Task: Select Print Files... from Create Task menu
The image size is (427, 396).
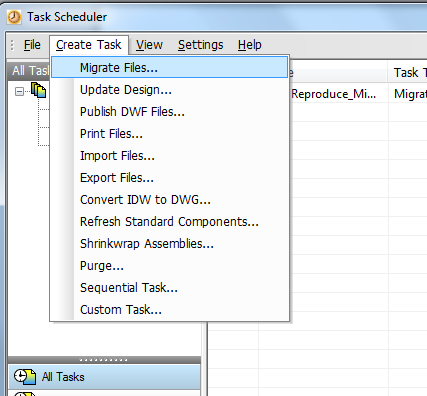Action: pos(170,134)
